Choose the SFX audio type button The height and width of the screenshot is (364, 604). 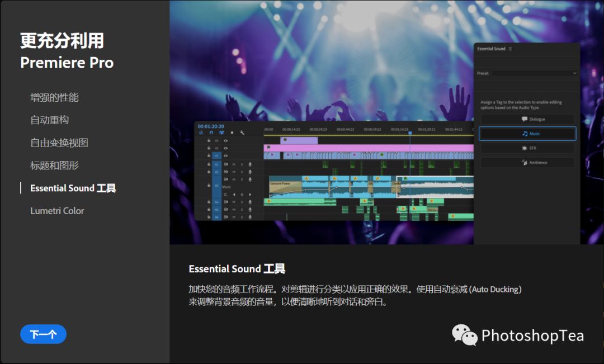527,148
